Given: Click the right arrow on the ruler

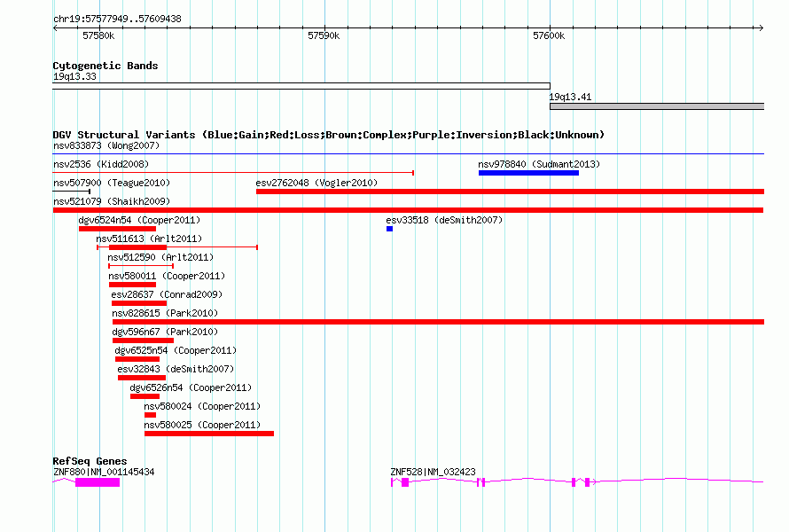Looking at the screenshot, I should 761,28.
